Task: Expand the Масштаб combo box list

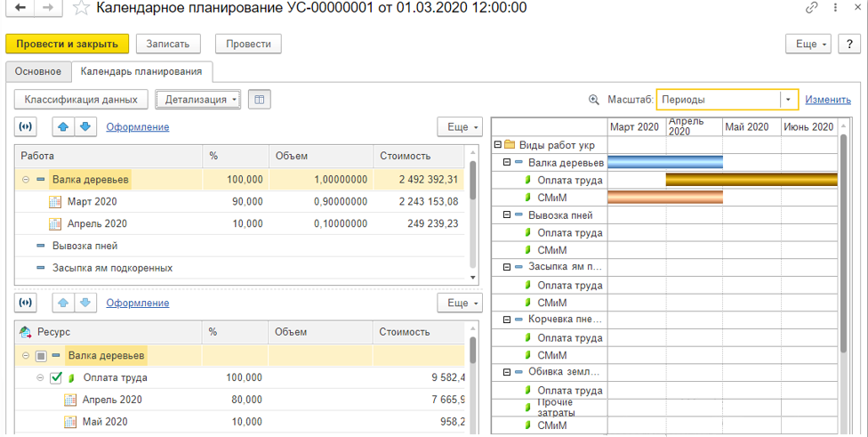Action: pyautogui.click(x=788, y=100)
